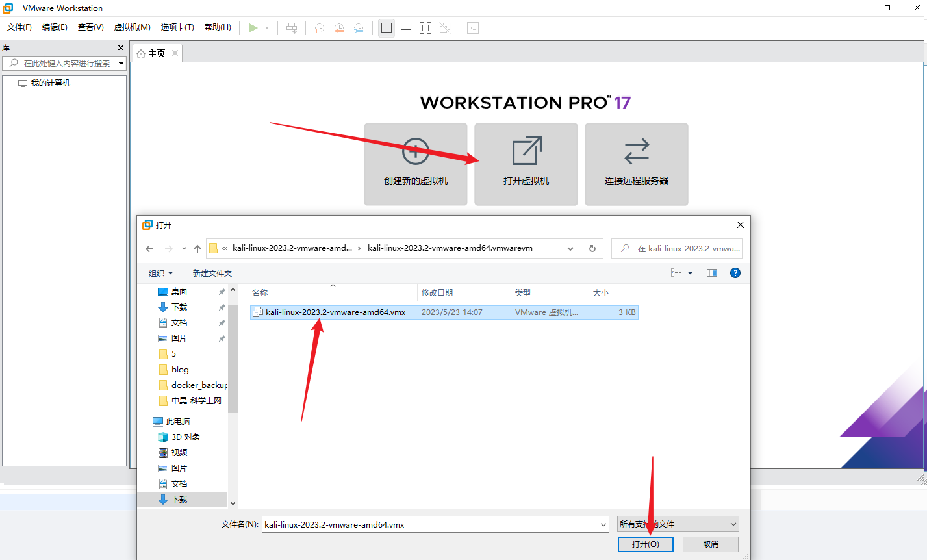Sort by the 修改日期 column header
927x560 pixels.
(x=464, y=293)
